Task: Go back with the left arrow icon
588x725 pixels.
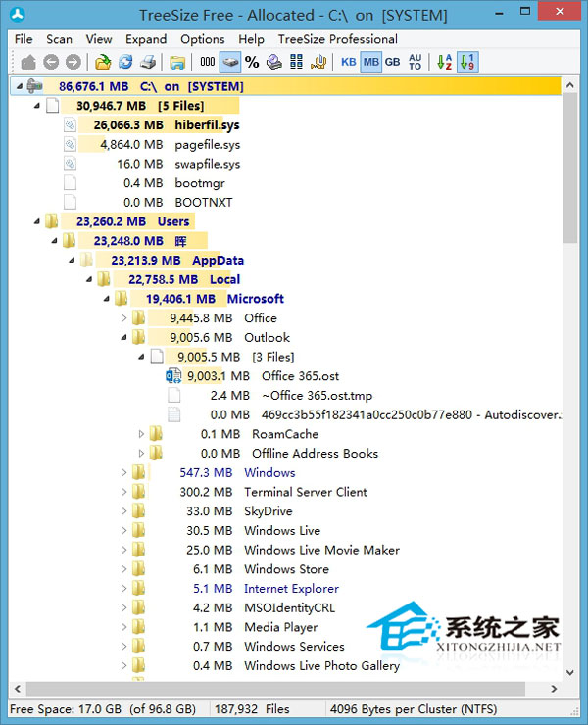Action: 51,62
